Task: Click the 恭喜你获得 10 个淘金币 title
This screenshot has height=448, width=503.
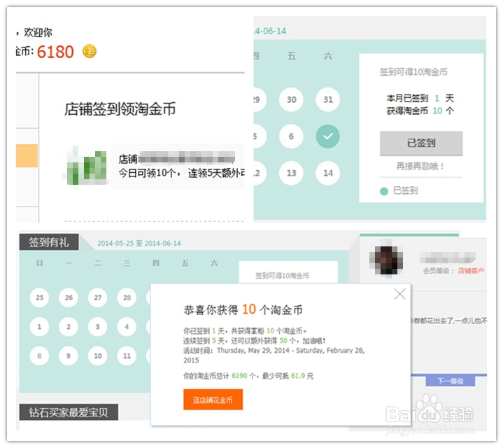Action: point(243,309)
